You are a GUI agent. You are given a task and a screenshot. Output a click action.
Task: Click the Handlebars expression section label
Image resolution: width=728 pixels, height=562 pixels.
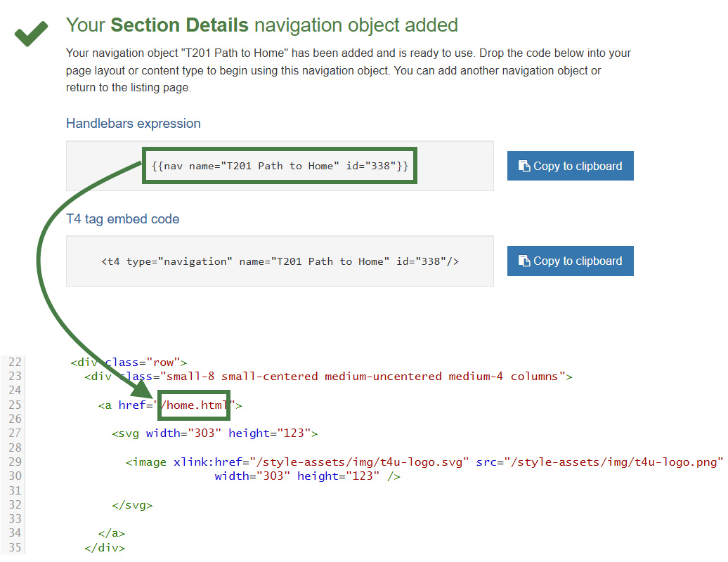click(133, 123)
